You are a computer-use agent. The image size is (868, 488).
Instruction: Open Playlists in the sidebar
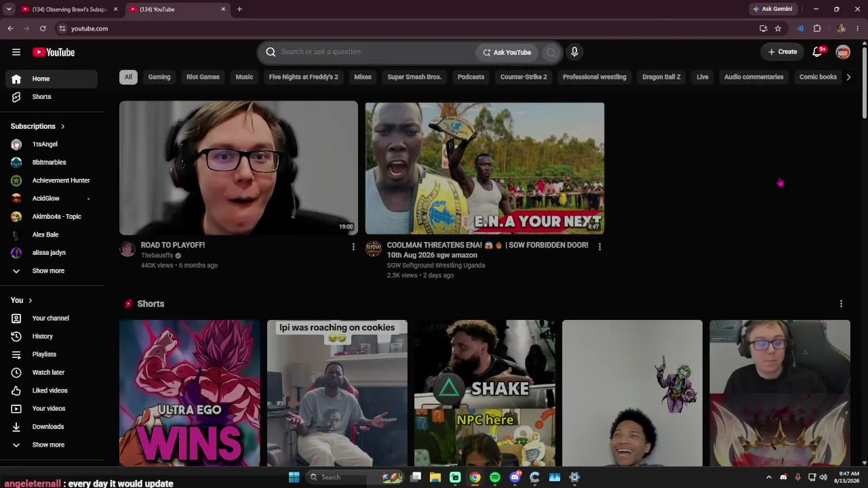[52, 354]
